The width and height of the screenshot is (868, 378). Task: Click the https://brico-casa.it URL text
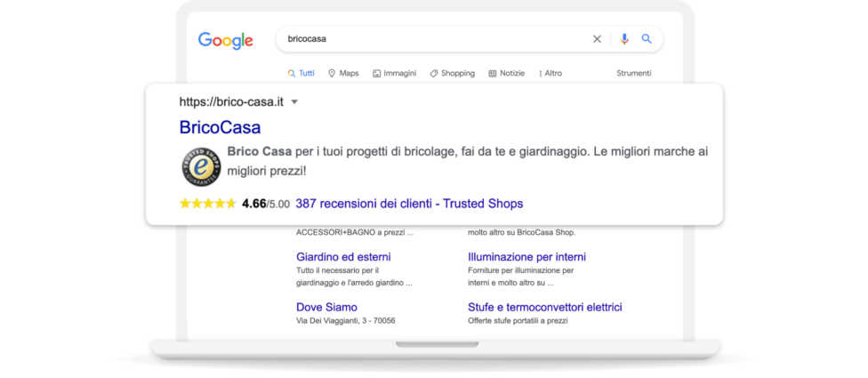click(x=231, y=101)
